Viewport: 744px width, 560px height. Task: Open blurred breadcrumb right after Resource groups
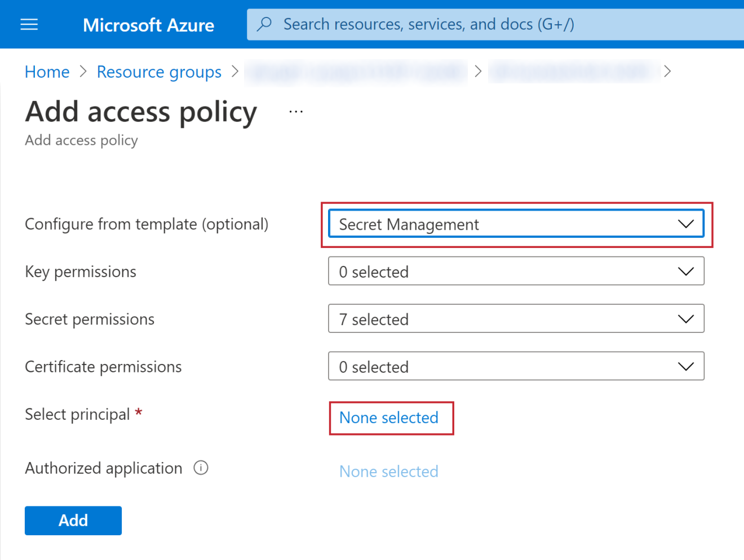[356, 72]
